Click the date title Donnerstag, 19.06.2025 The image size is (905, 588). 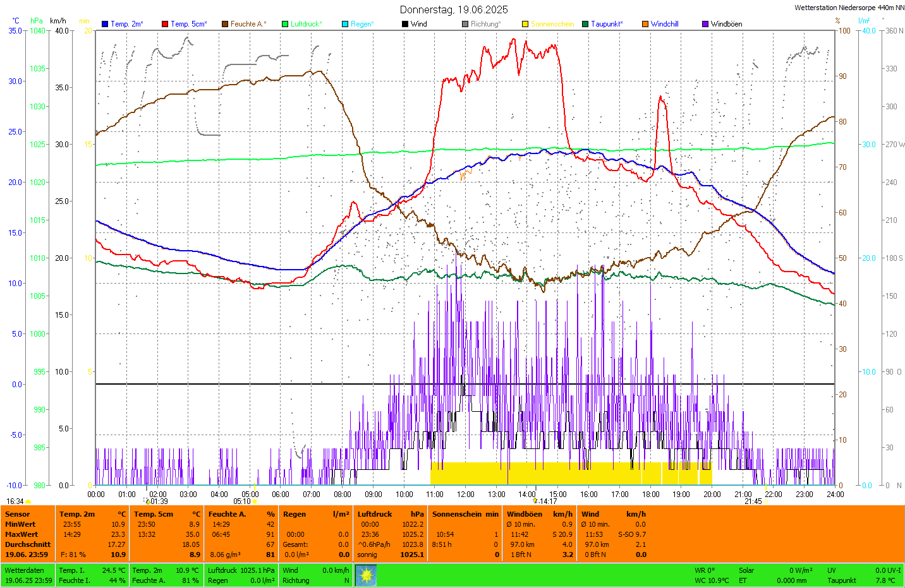(454, 9)
